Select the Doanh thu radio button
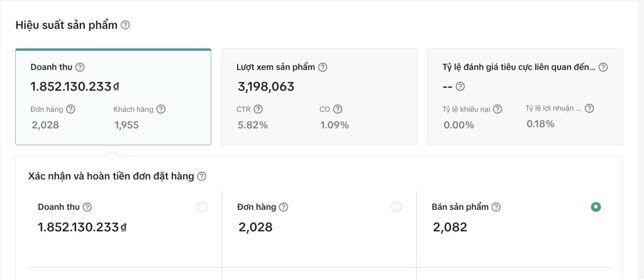The width and height of the screenshot is (644, 279). point(202,207)
